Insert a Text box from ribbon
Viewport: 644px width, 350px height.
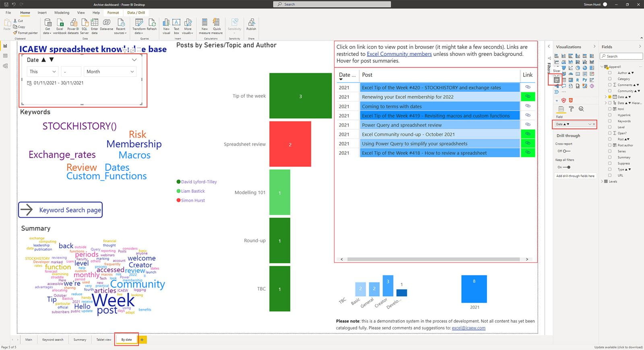[176, 25]
